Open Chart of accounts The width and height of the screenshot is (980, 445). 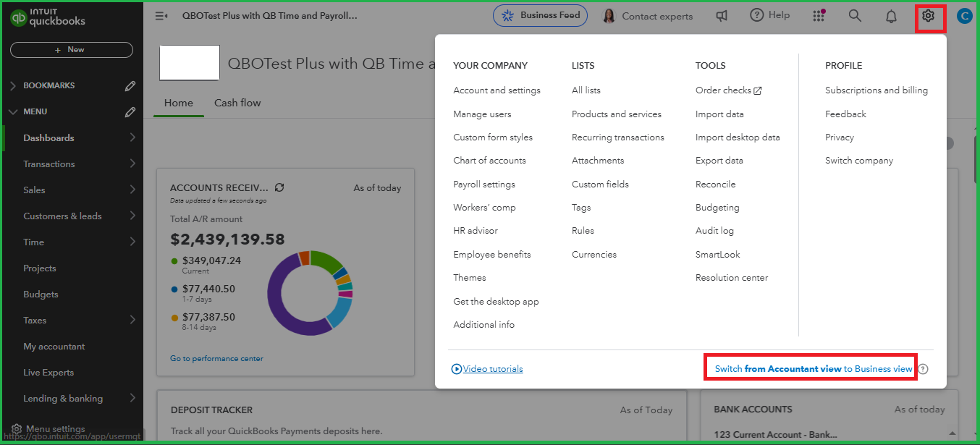pos(490,161)
